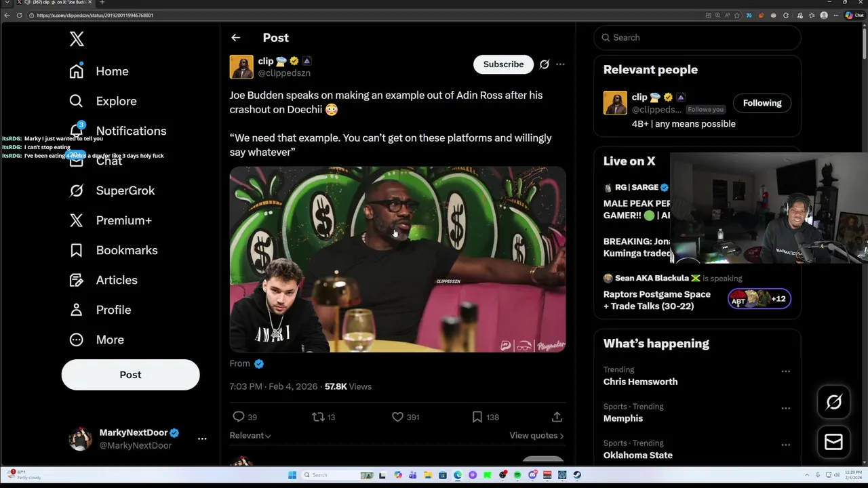Click the reply icon with 39
The image size is (868, 488).
(239, 417)
